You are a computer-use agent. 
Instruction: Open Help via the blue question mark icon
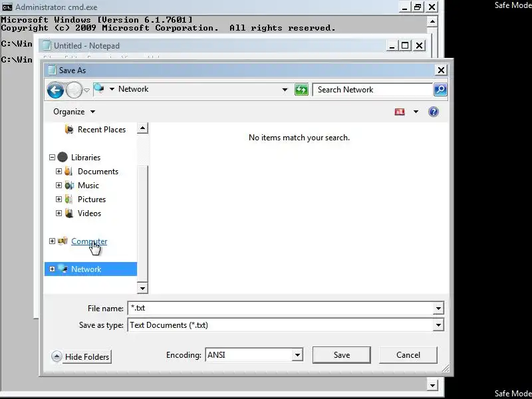[434, 112]
